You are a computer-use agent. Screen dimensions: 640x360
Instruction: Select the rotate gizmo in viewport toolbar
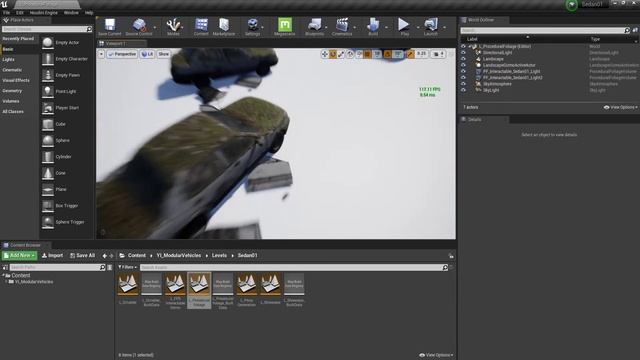tap(333, 54)
